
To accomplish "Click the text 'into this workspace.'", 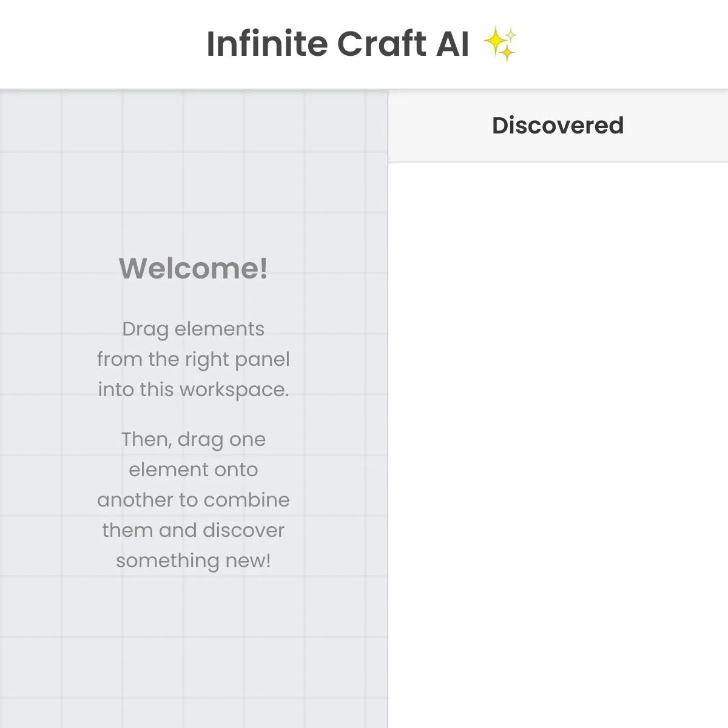I will (194, 389).
